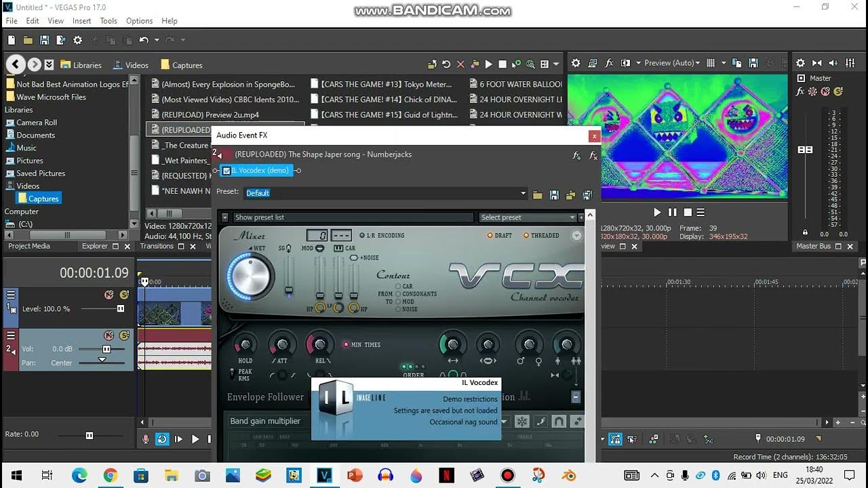Open preset folder in Audio Event FX
This screenshot has height=488, width=868.
538,195
